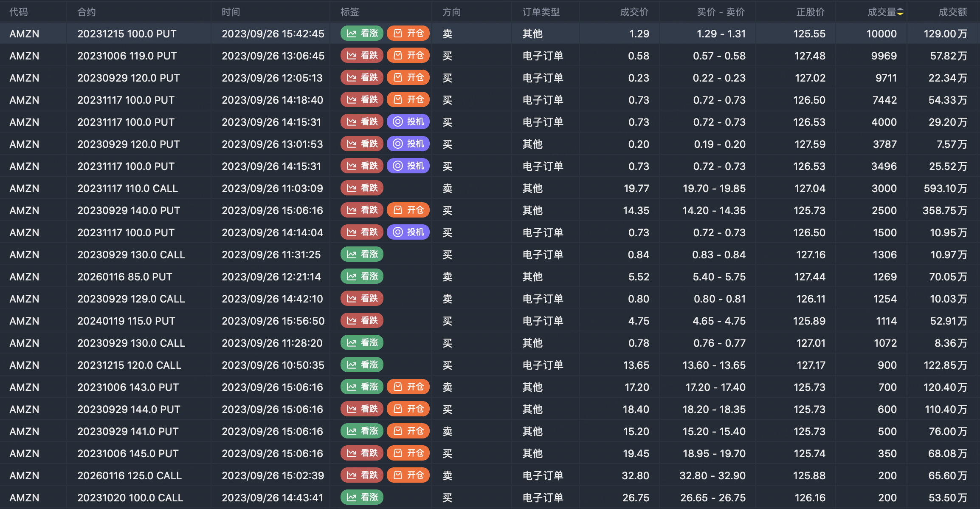Click 开仓 tag in 20230929 141.0 PUT row

point(408,431)
